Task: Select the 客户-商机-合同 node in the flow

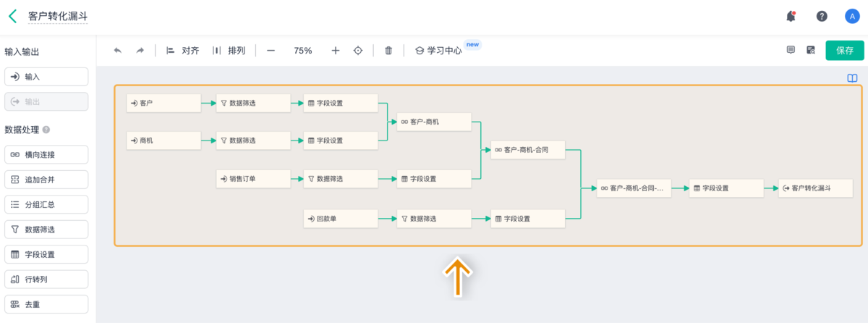Action: click(527, 150)
